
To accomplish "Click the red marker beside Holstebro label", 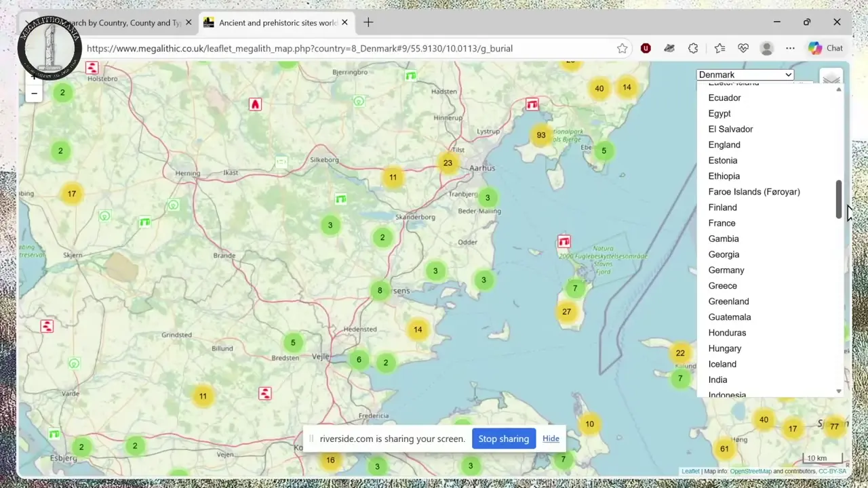I will 92,68.
